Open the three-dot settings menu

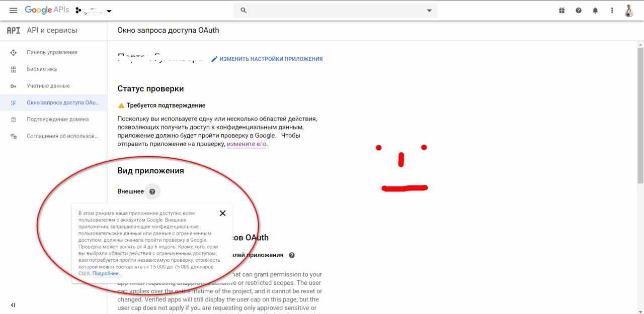pyautogui.click(x=612, y=10)
